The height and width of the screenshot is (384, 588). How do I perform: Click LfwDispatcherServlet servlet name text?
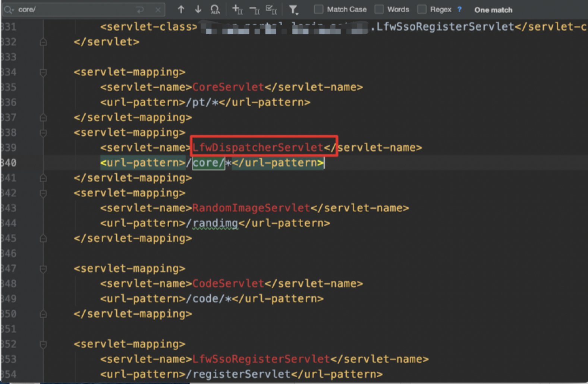tap(258, 148)
